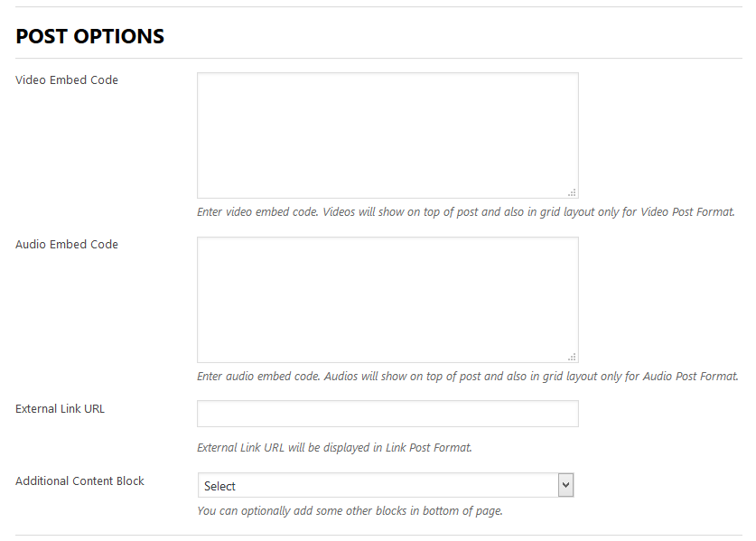This screenshot has width=756, height=541.
Task: Grab the Audio Embed Code resize grip
Action: tap(573, 357)
